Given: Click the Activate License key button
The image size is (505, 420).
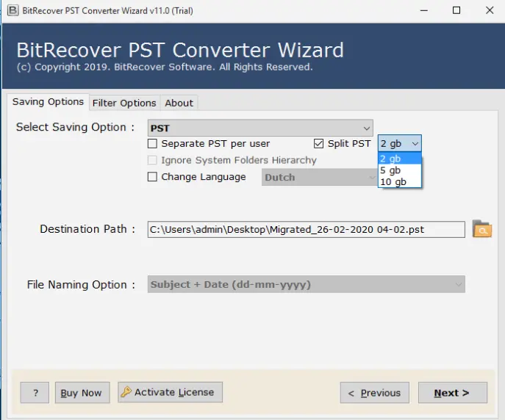Looking at the screenshot, I should point(170,393).
